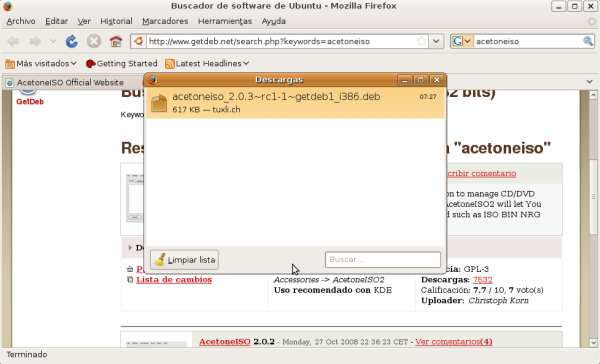Click the search magnifier icon

coord(588,41)
